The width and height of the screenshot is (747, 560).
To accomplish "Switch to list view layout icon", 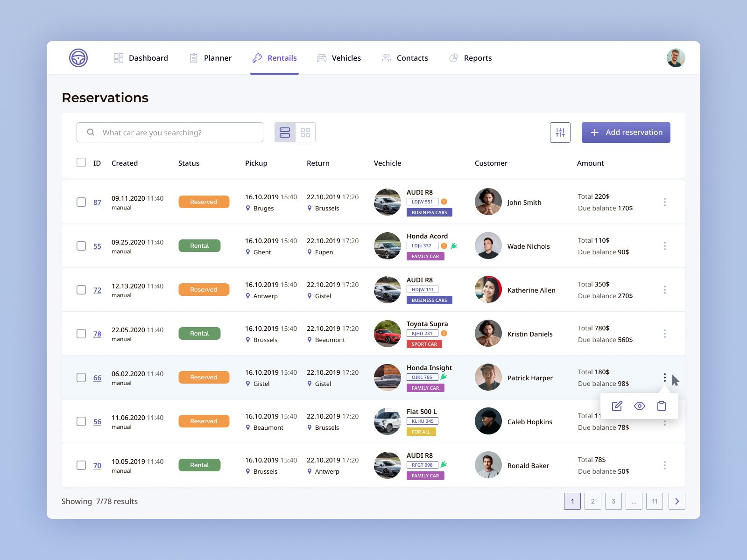I will tap(284, 132).
